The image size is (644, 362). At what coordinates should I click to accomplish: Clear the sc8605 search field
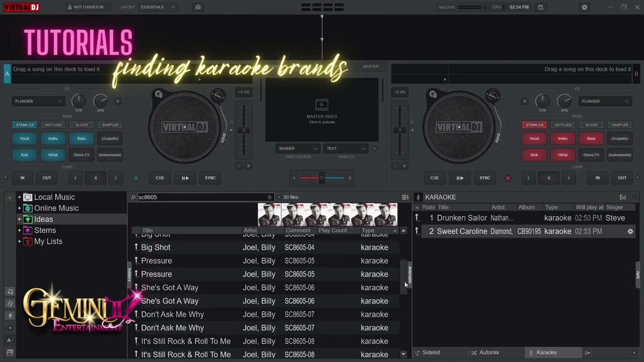[270, 197]
